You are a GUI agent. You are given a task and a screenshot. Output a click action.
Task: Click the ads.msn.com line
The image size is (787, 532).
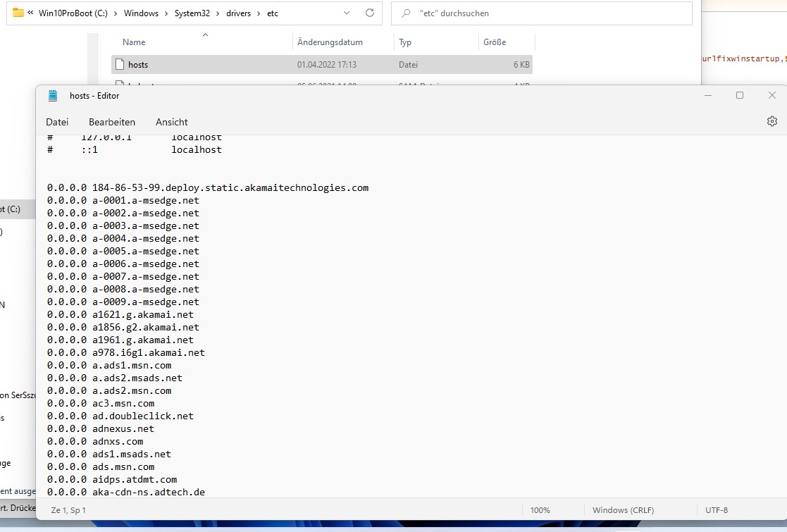tap(100, 466)
